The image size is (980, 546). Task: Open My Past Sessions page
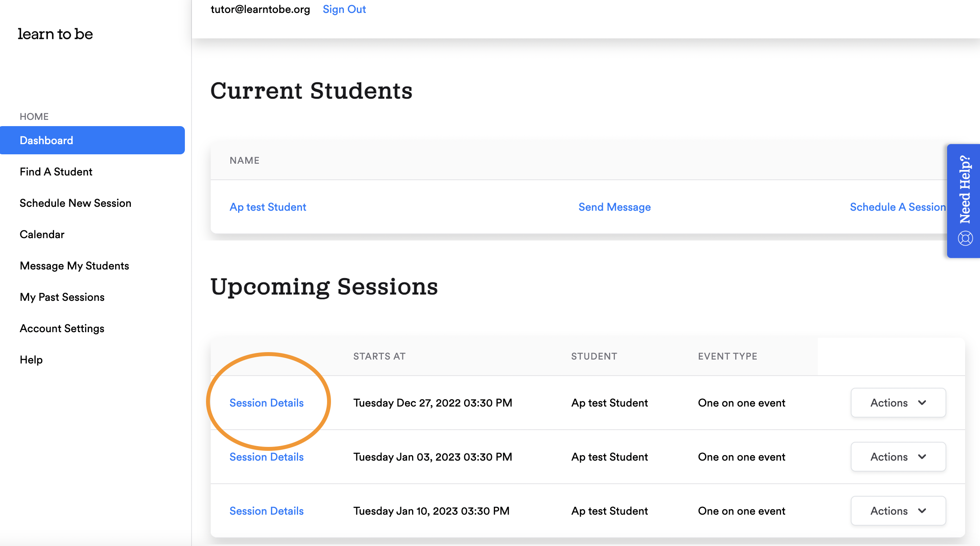coord(62,297)
